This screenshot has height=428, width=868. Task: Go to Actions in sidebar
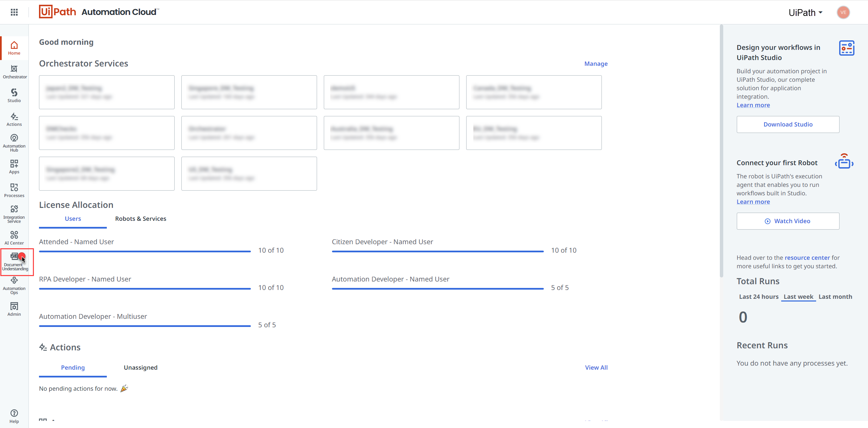[x=14, y=119]
